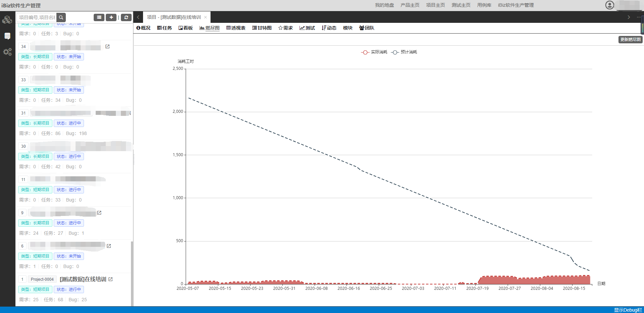The image size is (644, 313).
Task: Select project number 34 in list
Action: click(x=24, y=46)
